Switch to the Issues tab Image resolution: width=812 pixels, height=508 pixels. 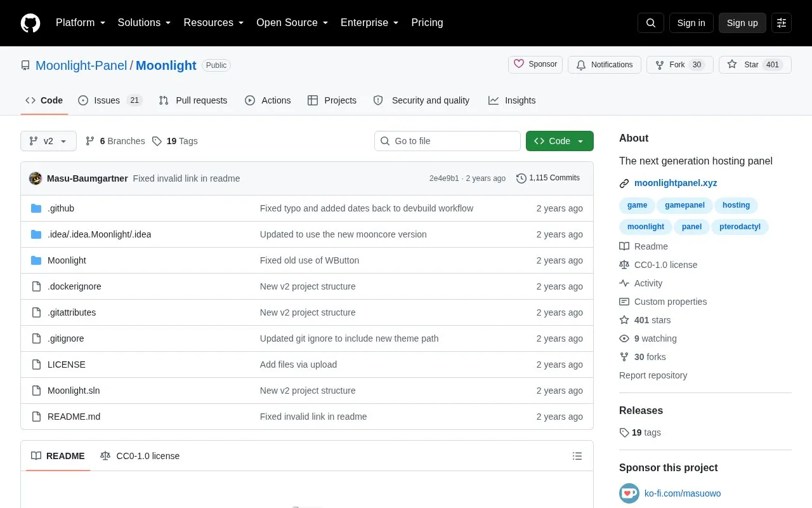click(110, 100)
